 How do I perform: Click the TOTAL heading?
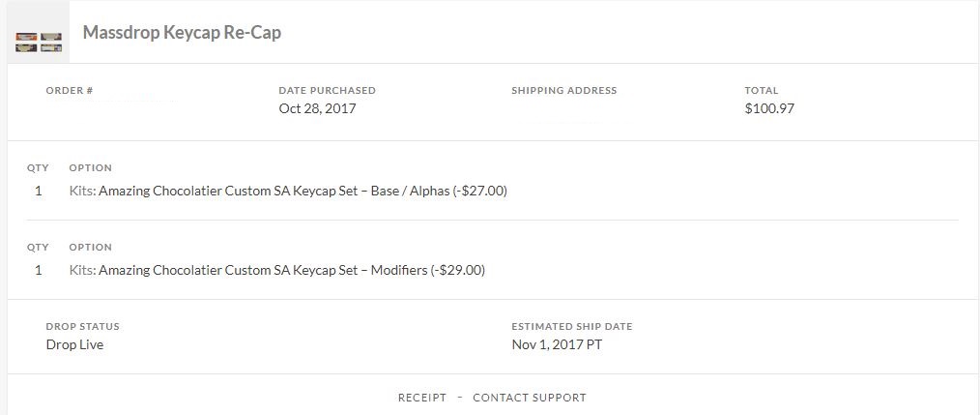[762, 91]
